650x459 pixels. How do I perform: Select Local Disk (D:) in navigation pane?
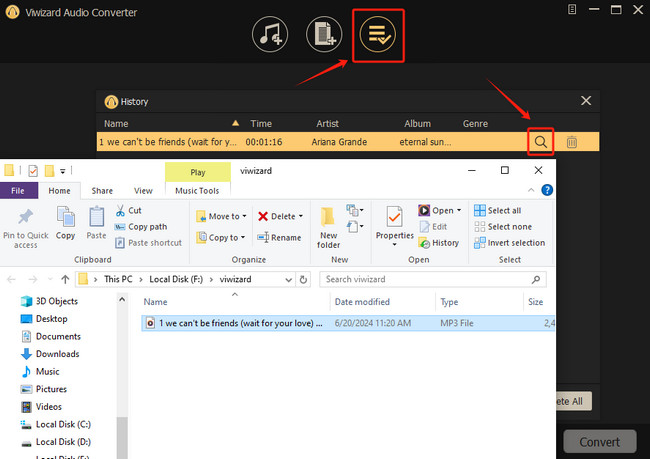click(x=56, y=442)
